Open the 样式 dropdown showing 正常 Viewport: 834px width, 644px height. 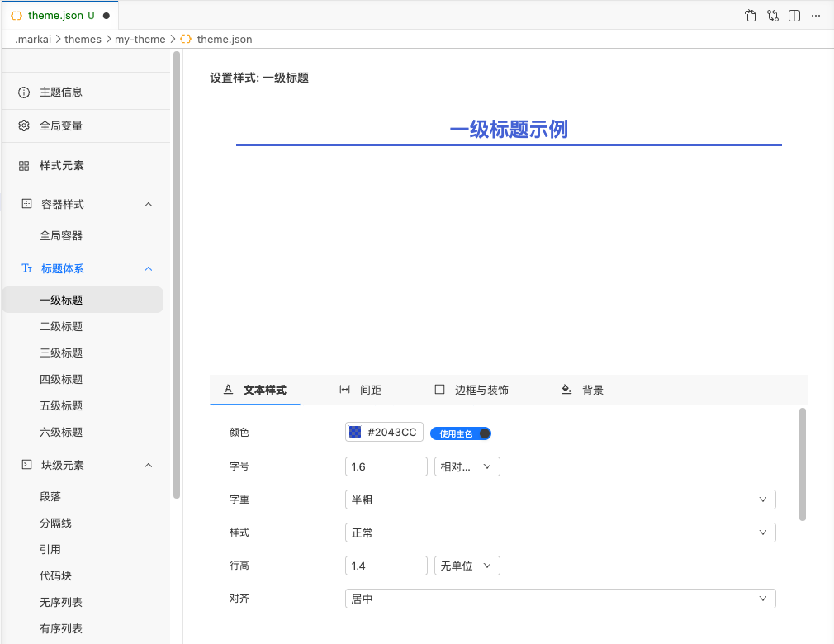coord(561,533)
